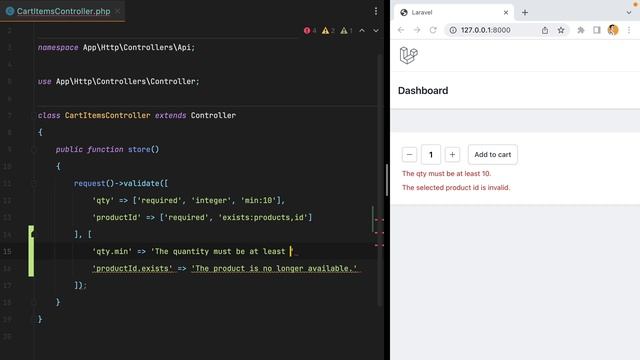Click the 'min:10' validation rule
The height and width of the screenshot is (360, 640).
(258, 200)
